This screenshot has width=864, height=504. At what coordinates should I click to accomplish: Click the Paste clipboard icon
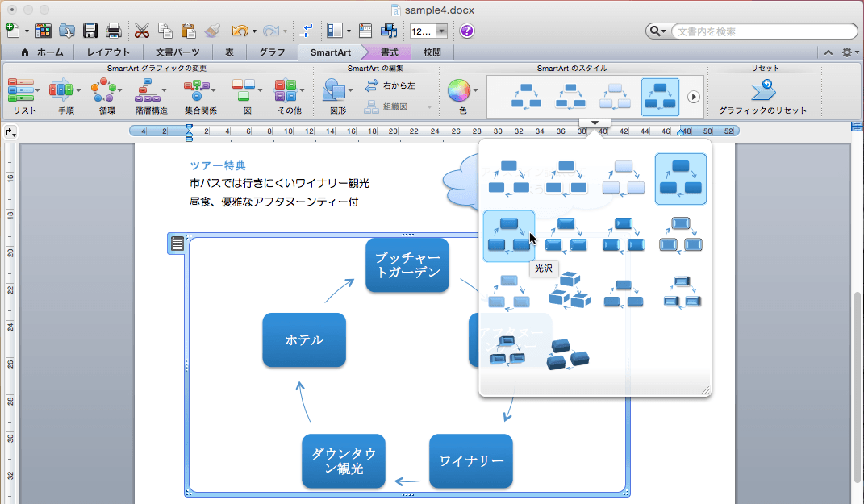[x=189, y=31]
